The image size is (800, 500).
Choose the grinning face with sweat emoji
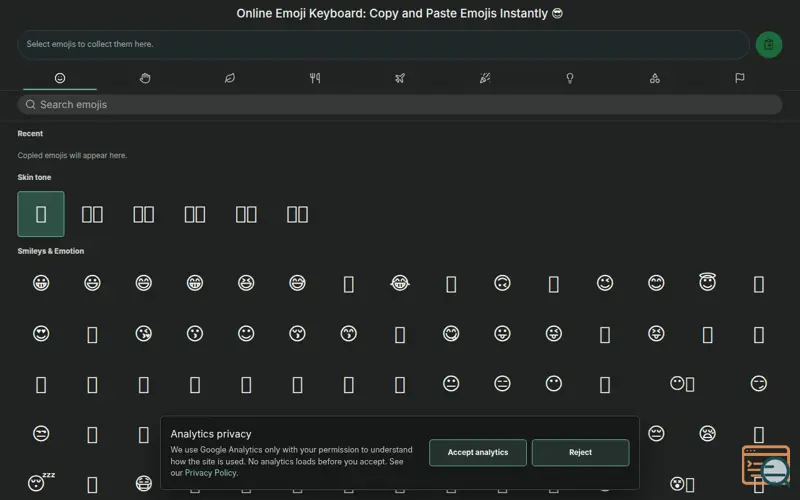tap(297, 283)
